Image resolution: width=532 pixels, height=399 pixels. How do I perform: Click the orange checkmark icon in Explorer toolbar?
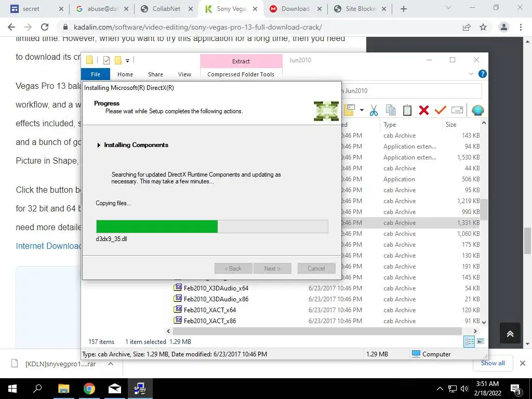(x=441, y=110)
